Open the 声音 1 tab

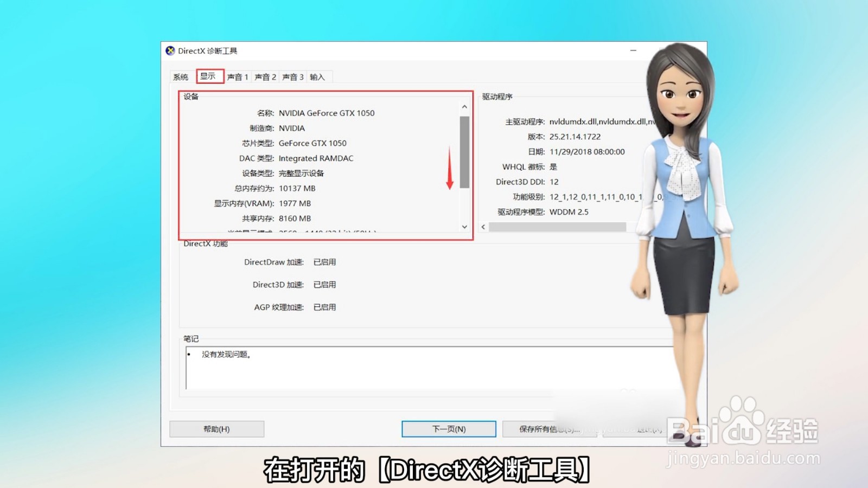(238, 77)
